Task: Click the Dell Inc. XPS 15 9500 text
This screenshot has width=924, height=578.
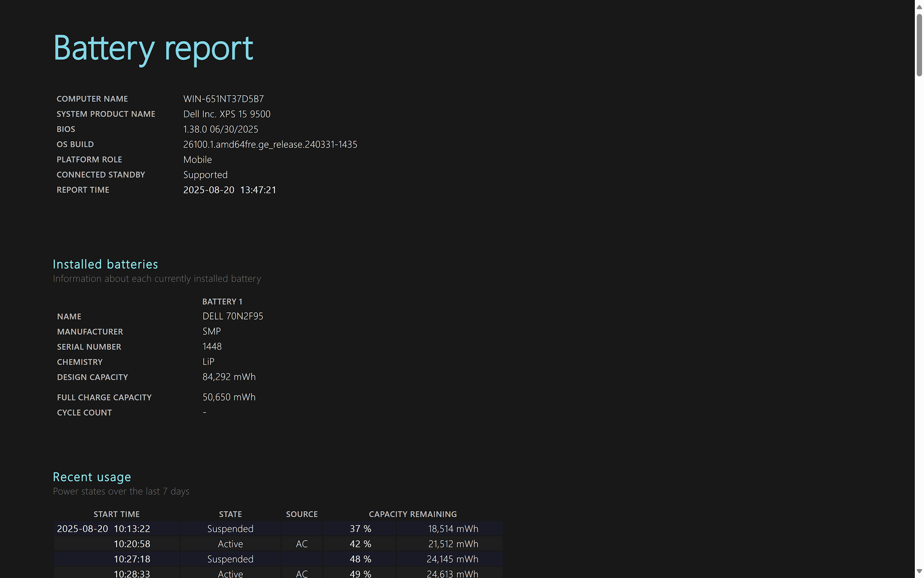Action: pyautogui.click(x=227, y=114)
